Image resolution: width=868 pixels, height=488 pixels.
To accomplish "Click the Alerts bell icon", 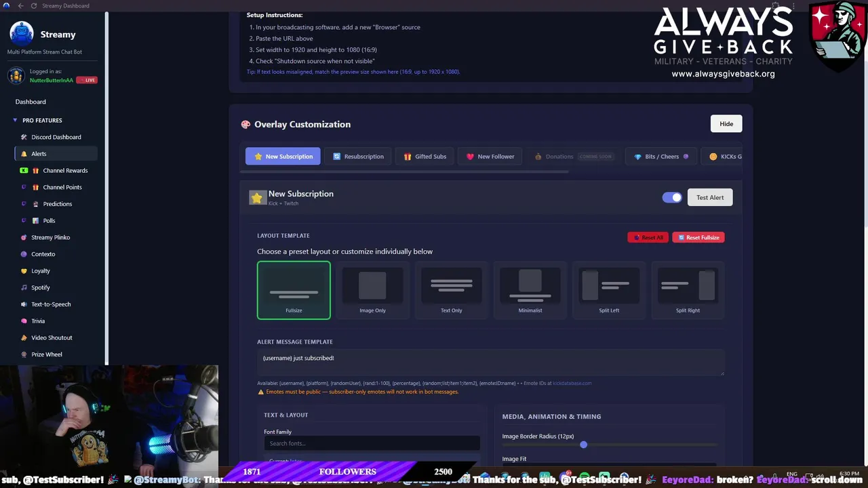I will point(24,154).
